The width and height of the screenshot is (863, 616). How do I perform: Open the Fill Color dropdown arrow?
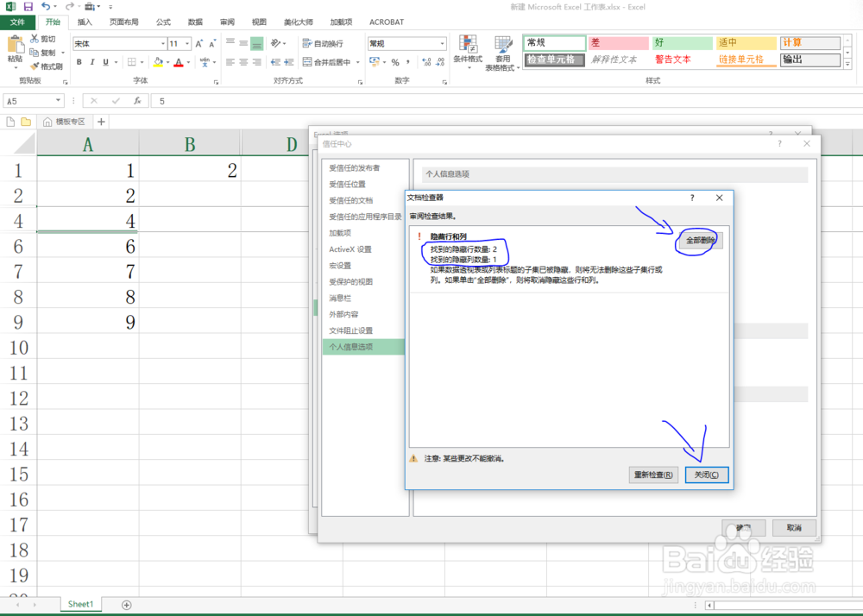point(167,62)
